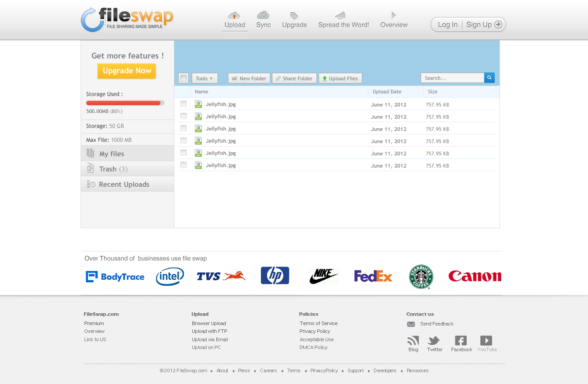Check the first Jellyfish.jpg file checkbox
The image size is (588, 384).
coord(184,104)
